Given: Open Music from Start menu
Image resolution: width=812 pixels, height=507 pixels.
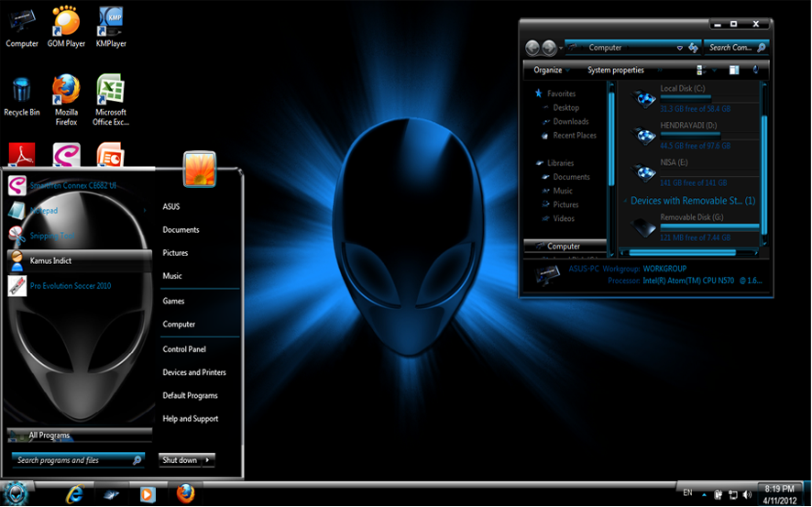Looking at the screenshot, I should 172,276.
